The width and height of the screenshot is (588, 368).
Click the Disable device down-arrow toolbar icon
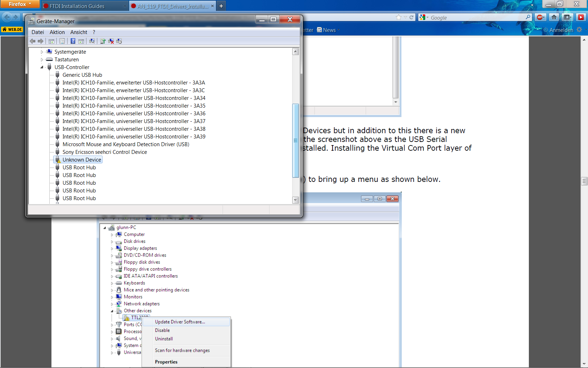(119, 41)
